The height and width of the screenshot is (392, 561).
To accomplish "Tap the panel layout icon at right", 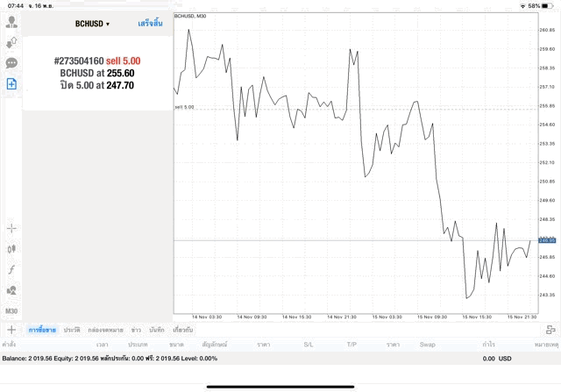I will 550,330.
